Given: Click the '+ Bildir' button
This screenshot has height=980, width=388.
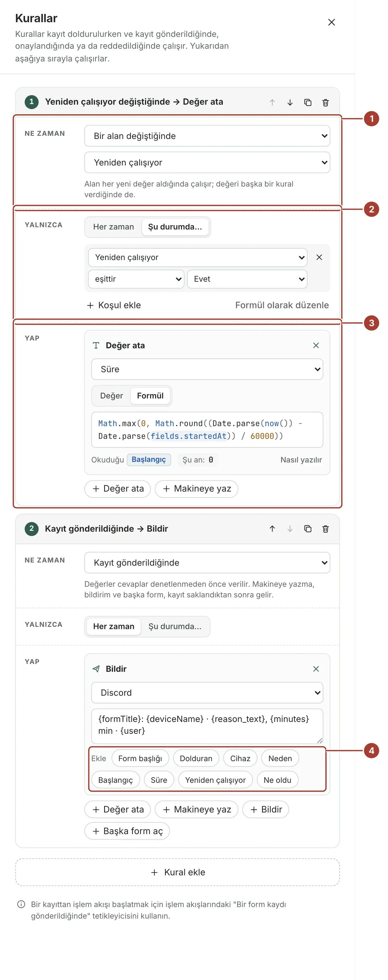Looking at the screenshot, I should point(265,810).
